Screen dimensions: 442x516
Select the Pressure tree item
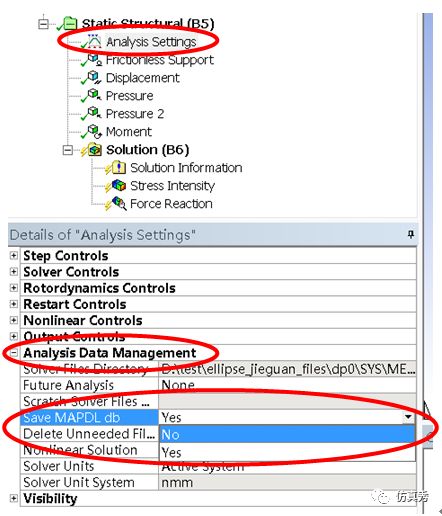pyautogui.click(x=129, y=96)
